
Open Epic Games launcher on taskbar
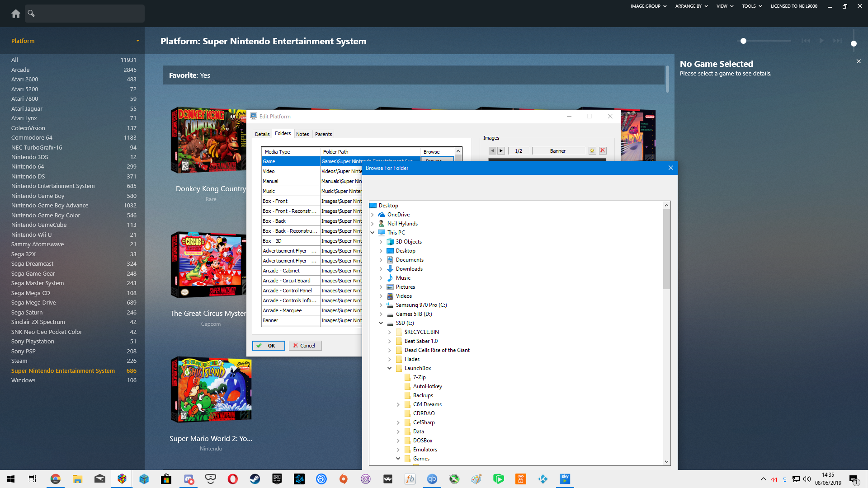(277, 479)
